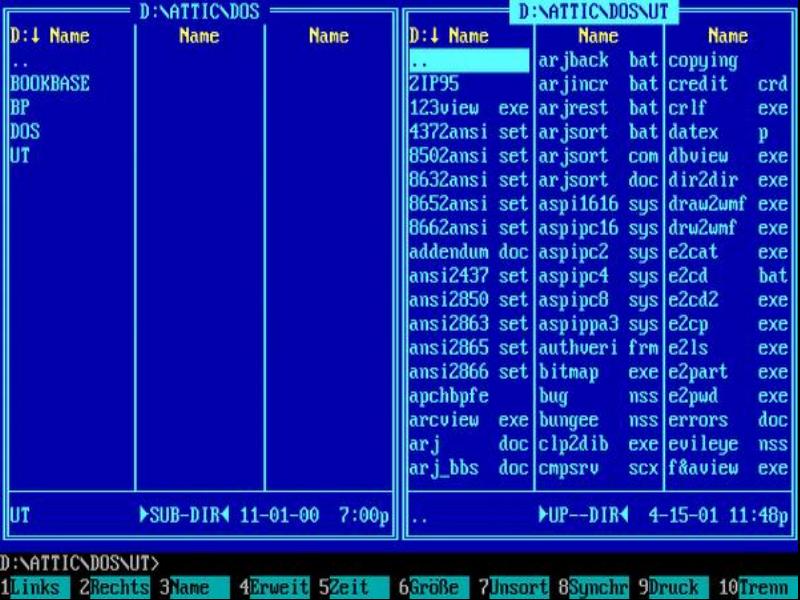The image size is (800, 600).
Task: Select the file arjrest bat
Action: click(x=598, y=108)
